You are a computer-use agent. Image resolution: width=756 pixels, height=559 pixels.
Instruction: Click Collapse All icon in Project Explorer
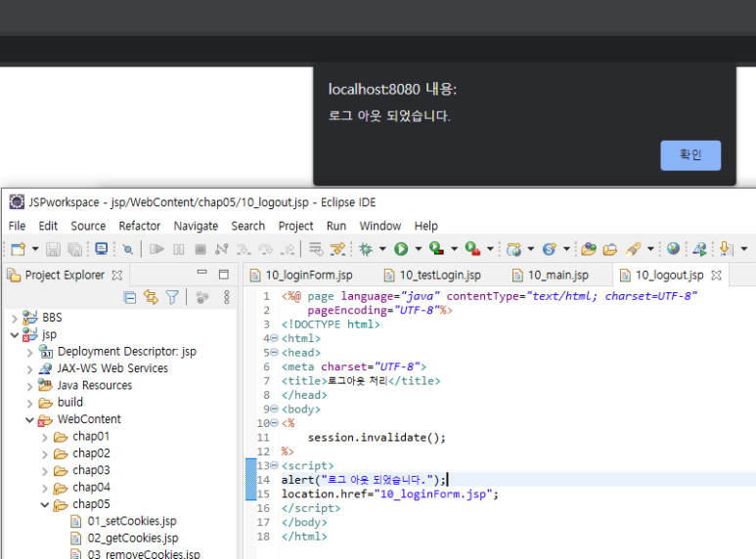pos(130,298)
